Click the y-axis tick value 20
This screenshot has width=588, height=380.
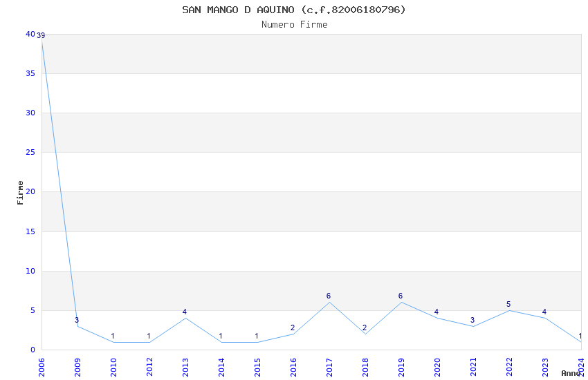pos(30,191)
